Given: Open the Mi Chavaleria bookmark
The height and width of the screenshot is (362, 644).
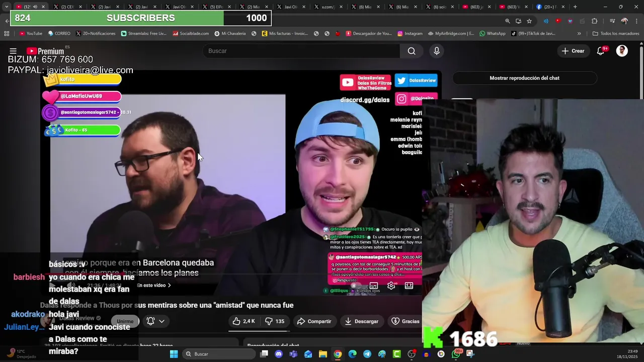Looking at the screenshot, I should 230,34.
